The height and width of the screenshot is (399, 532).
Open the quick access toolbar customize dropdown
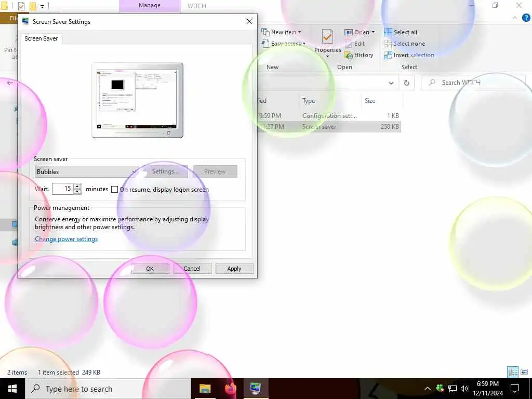coord(43,6)
